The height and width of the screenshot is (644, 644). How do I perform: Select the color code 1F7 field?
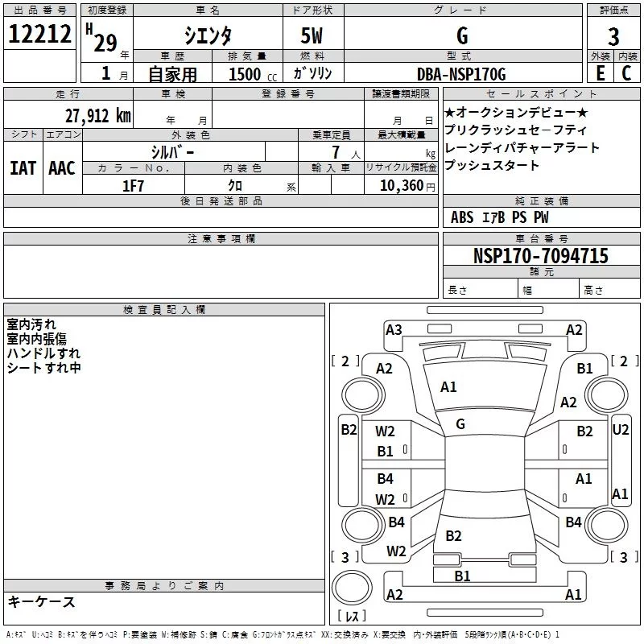point(134,185)
